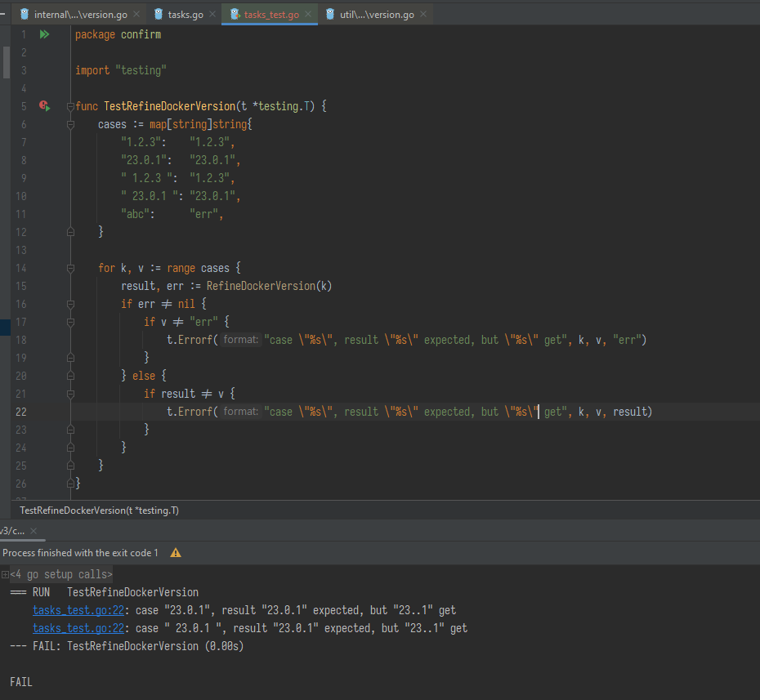
Task: Collapse the cases map using line 6 fold arrow
Action: point(70,123)
